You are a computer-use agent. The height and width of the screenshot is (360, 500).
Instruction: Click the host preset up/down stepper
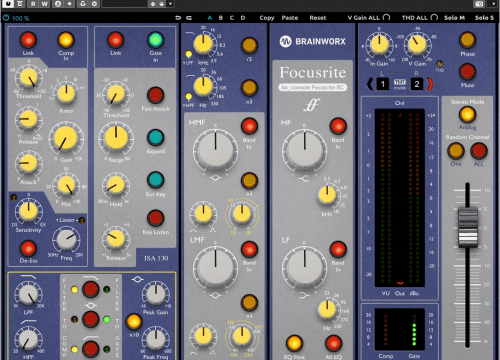(157, 4)
